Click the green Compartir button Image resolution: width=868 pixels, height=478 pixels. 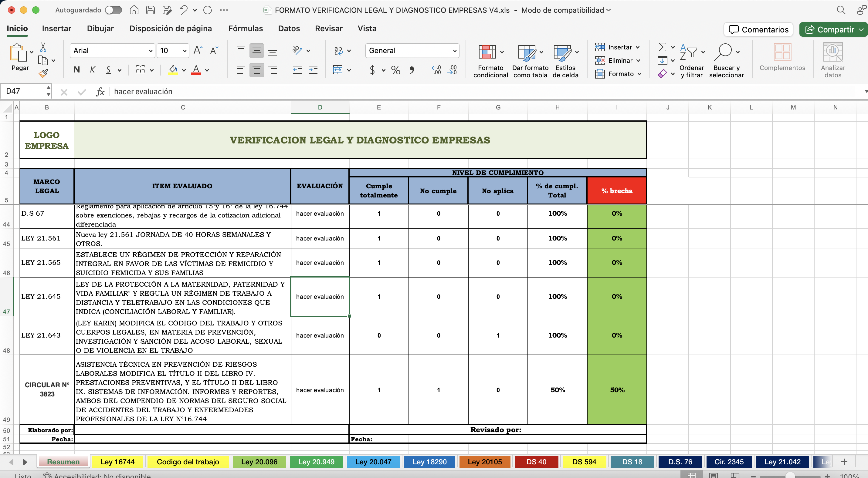point(832,30)
